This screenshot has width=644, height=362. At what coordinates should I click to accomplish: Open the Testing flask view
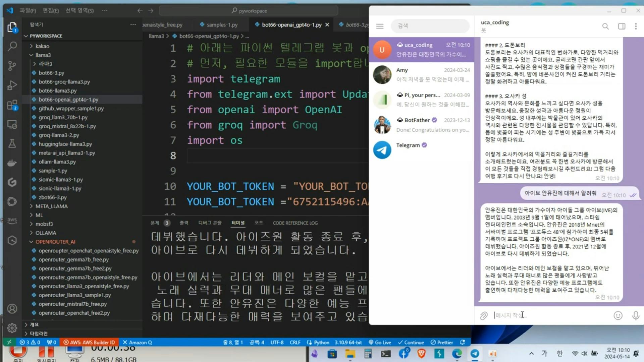pos(12,144)
